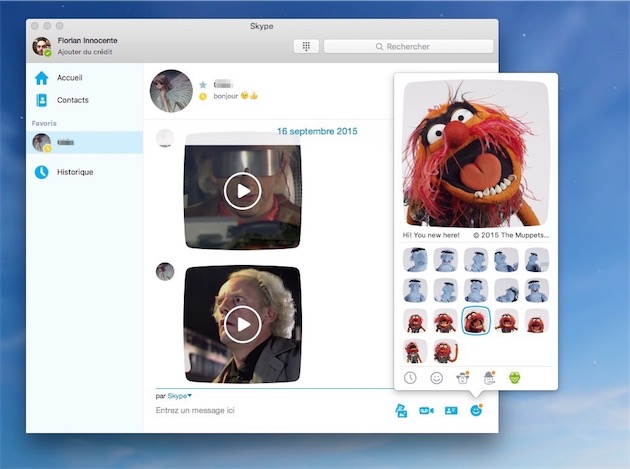The height and width of the screenshot is (469, 630).
Task: Toggle the emoticon picker button
Action: [476, 410]
